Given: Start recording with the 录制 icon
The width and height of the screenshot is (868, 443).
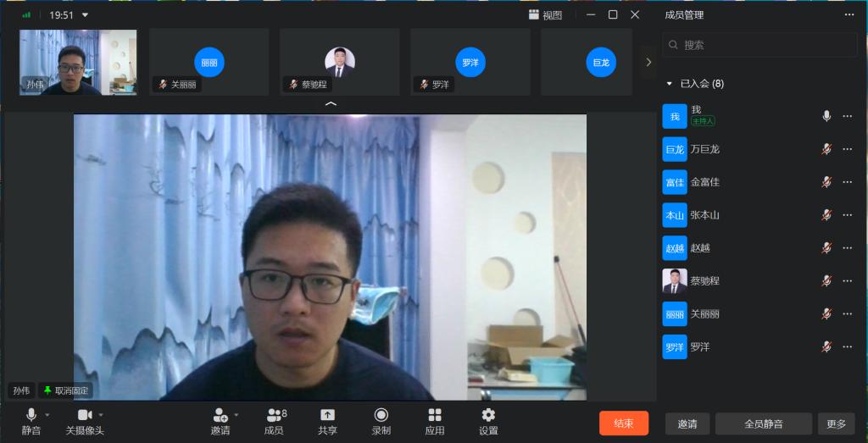Looking at the screenshot, I should pos(381,415).
